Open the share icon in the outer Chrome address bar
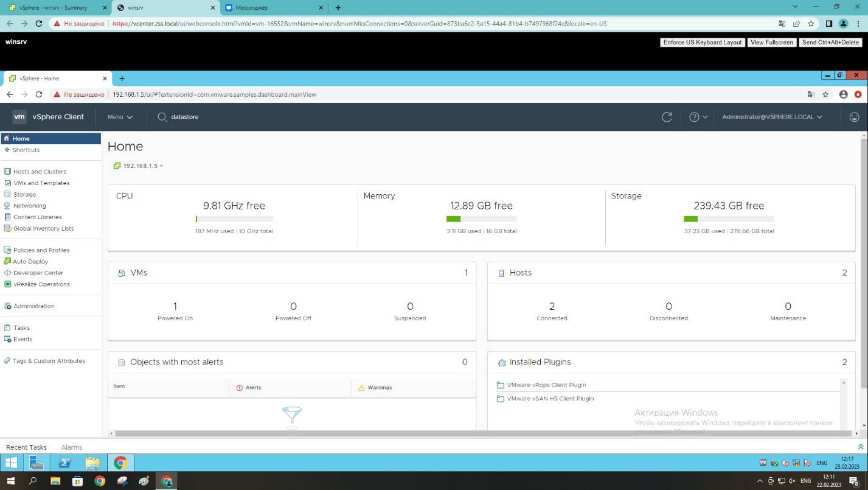 pos(796,24)
